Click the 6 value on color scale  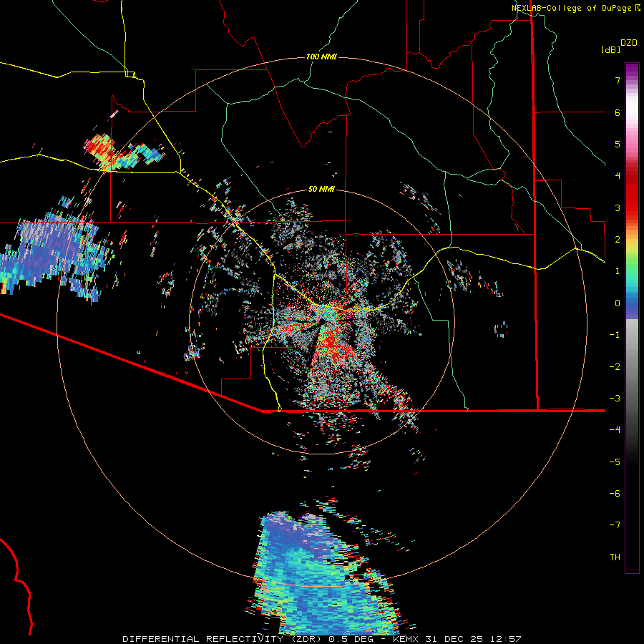618,112
